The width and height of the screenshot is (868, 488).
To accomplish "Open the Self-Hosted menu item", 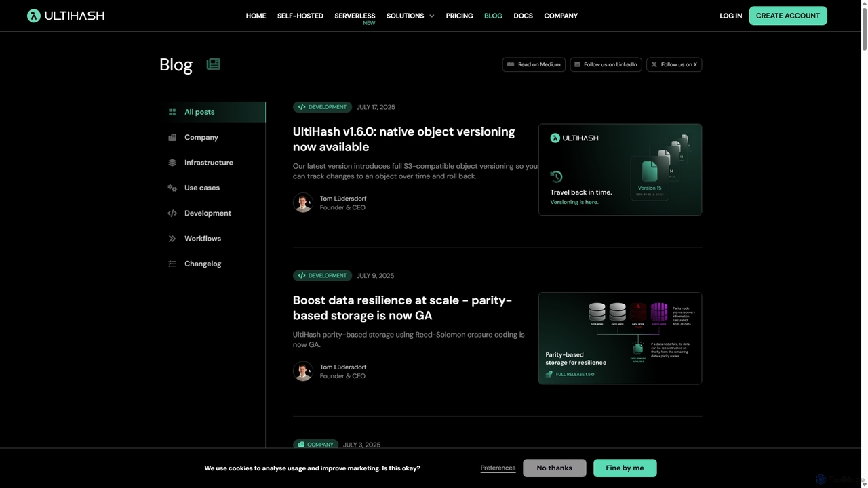I will pos(300,16).
